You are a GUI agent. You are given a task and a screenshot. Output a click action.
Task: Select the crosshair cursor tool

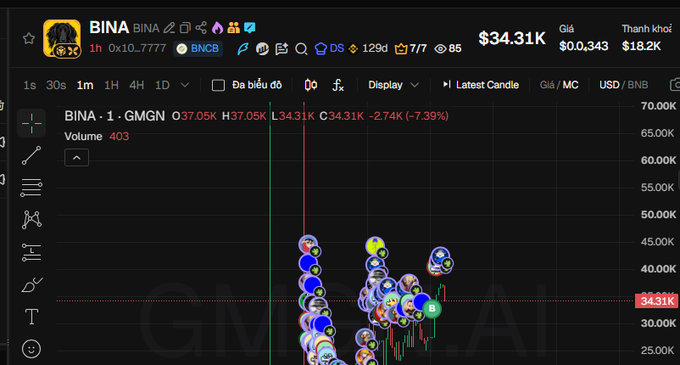pos(32,124)
